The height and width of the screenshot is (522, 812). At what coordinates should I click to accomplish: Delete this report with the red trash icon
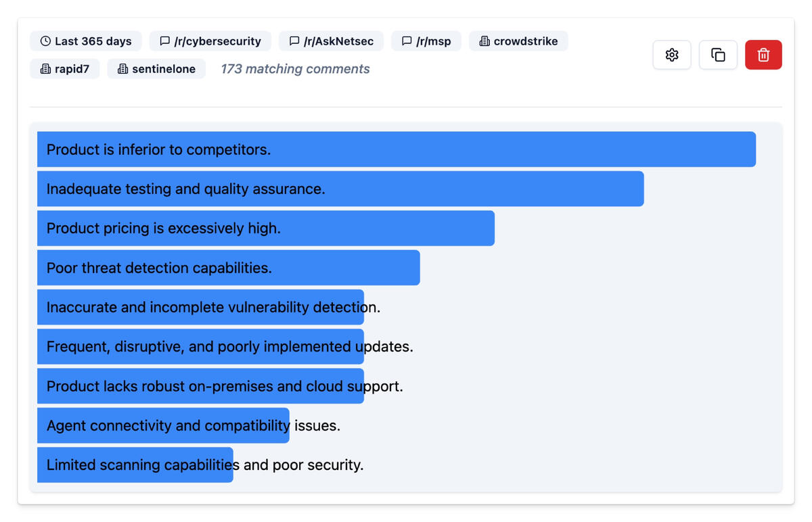click(x=763, y=55)
